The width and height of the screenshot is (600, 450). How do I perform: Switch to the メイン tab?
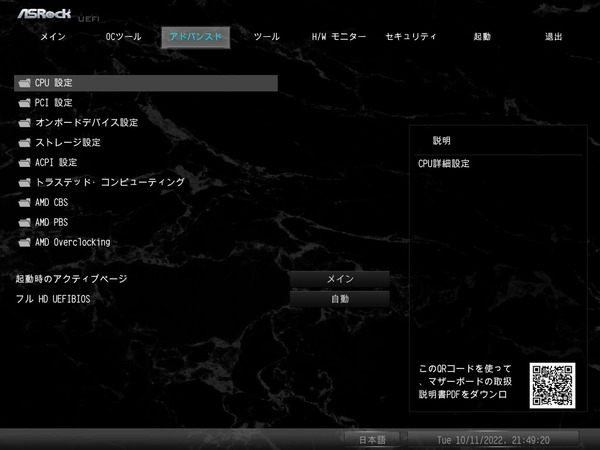coord(54,37)
